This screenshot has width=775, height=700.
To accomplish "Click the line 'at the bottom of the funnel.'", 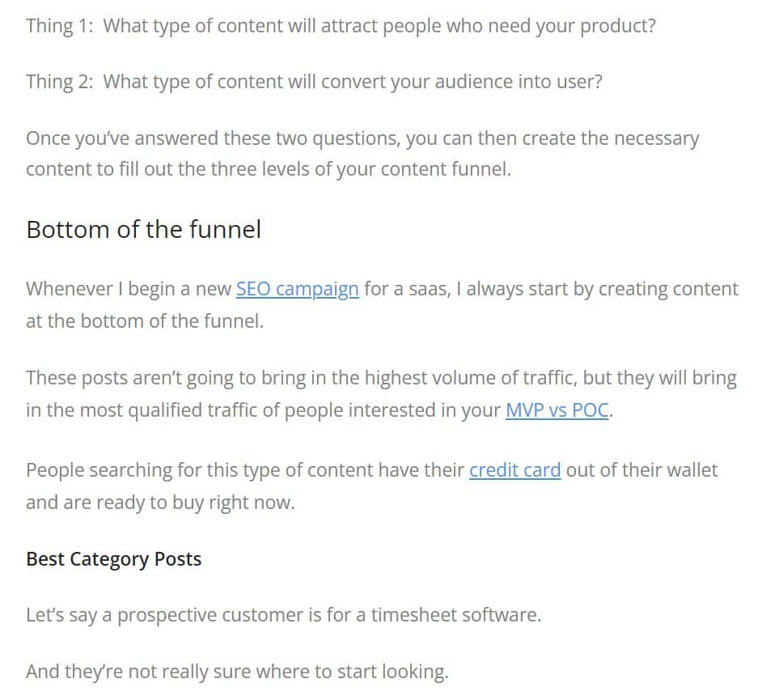I will (145, 320).
